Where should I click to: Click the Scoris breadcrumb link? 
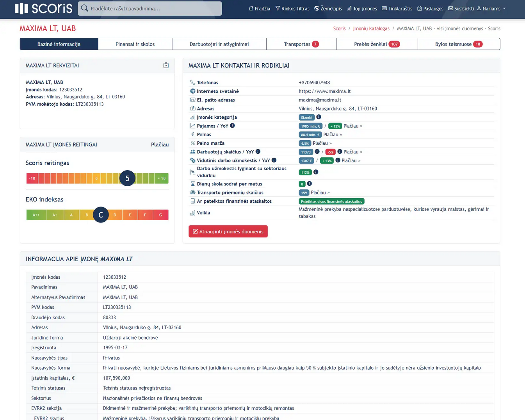pos(339,28)
